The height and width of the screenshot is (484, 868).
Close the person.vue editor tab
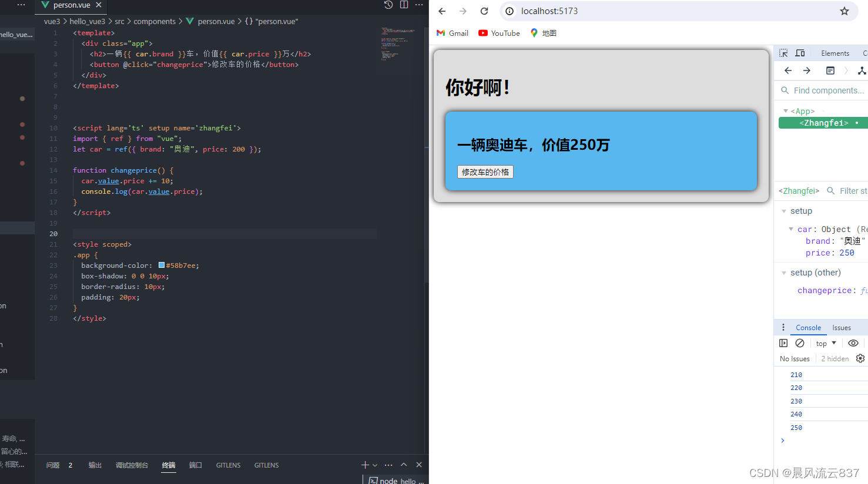[x=99, y=5]
